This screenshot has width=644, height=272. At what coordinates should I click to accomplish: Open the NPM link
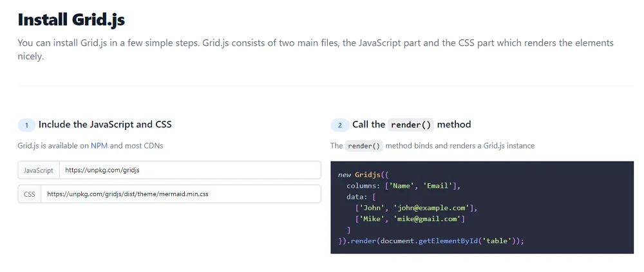point(99,145)
